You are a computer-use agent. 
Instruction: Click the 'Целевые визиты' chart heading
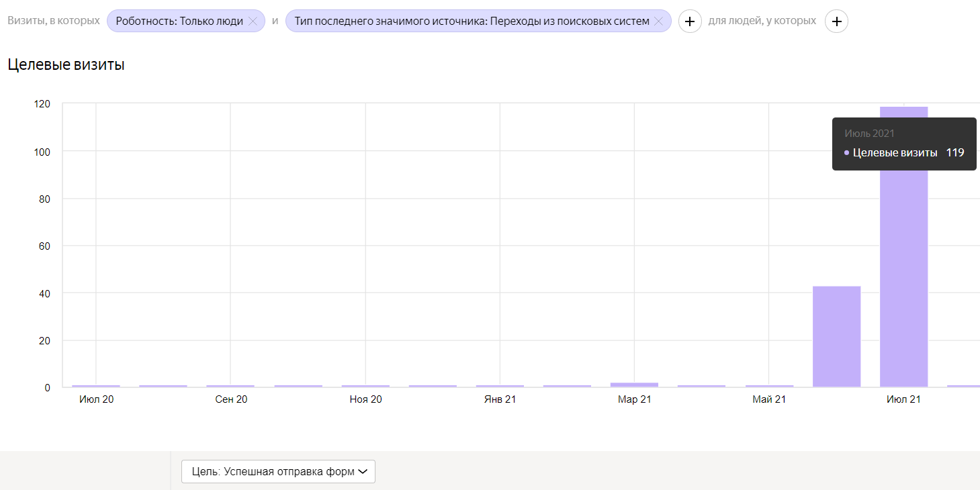pyautogui.click(x=66, y=65)
